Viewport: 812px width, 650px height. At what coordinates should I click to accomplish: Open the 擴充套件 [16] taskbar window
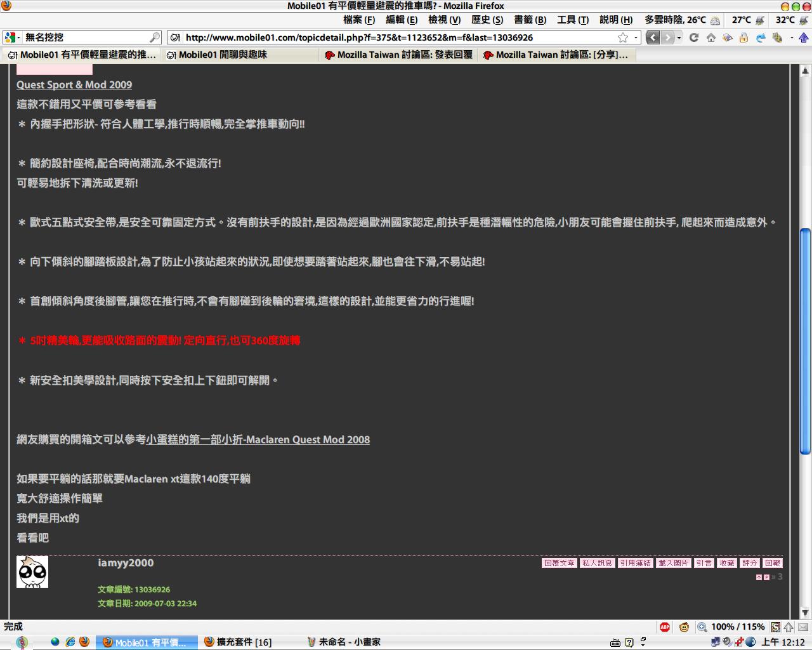click(x=249, y=642)
